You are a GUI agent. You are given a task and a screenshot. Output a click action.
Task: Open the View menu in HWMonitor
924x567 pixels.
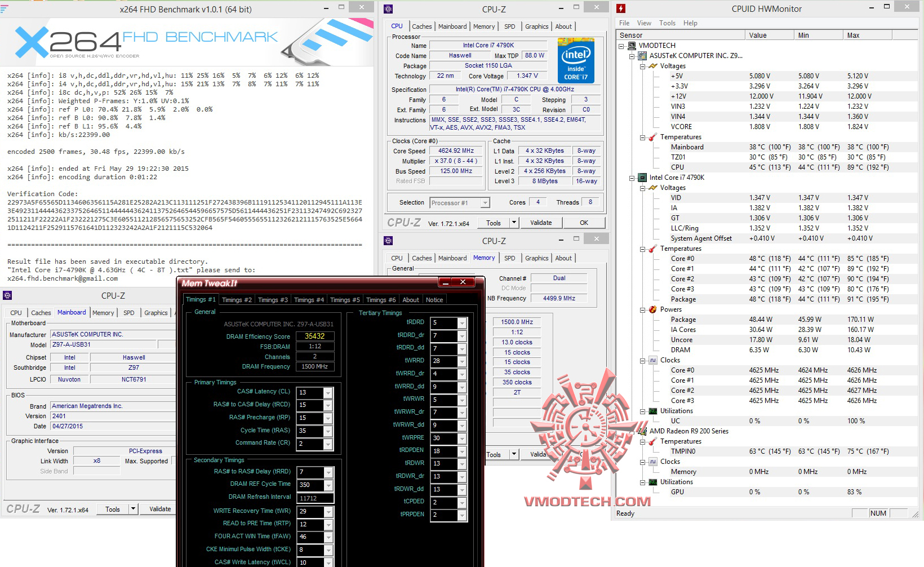click(x=644, y=23)
